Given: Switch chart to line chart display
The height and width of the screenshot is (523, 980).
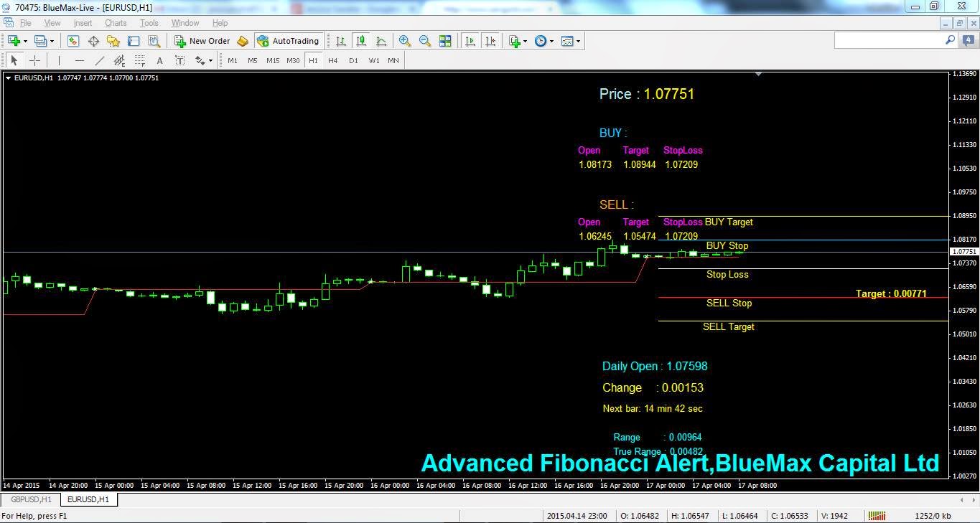Looking at the screenshot, I should [381, 41].
